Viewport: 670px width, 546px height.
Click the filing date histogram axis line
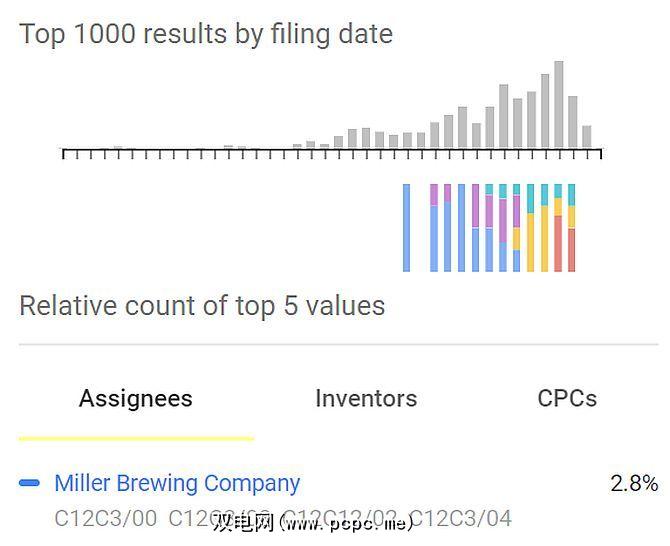[x=332, y=150]
